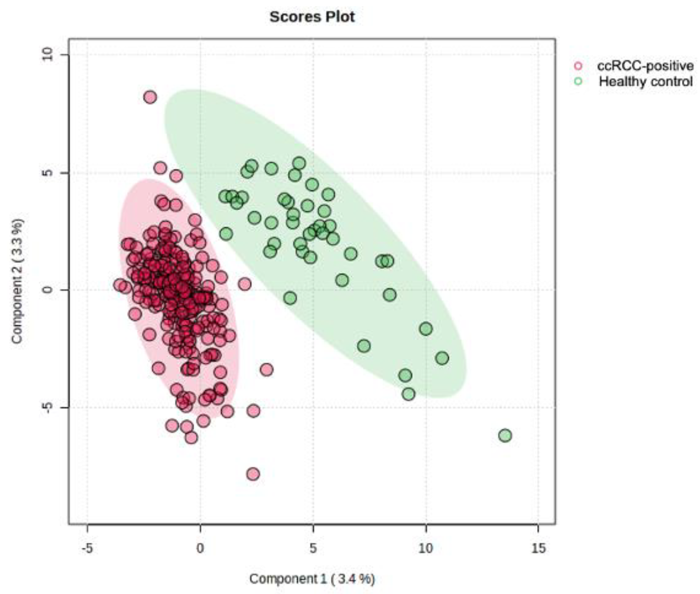This screenshot has height=594, width=700.
Task: Select the topmost red data point
Action: click(x=150, y=97)
